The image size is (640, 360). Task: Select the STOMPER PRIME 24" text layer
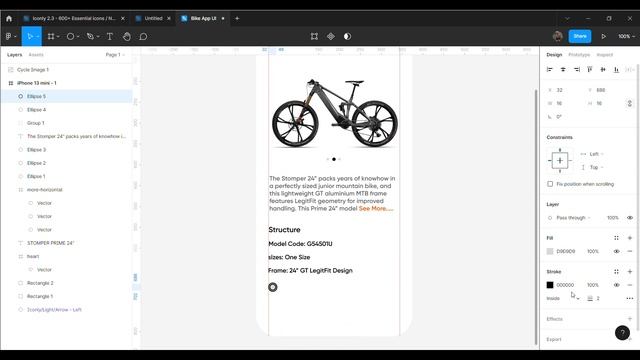66,243
